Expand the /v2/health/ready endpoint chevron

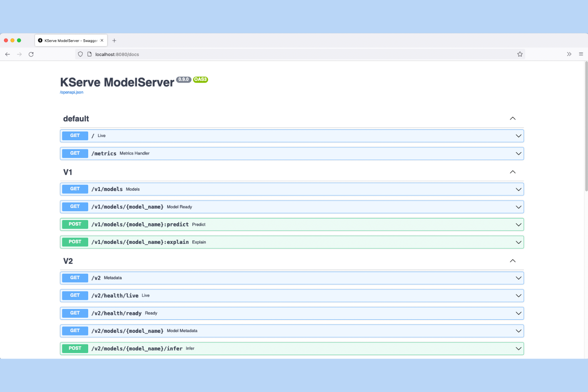click(x=518, y=313)
